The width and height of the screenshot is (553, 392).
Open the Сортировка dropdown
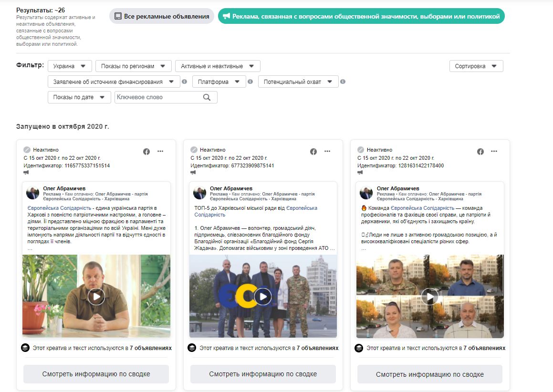click(476, 66)
